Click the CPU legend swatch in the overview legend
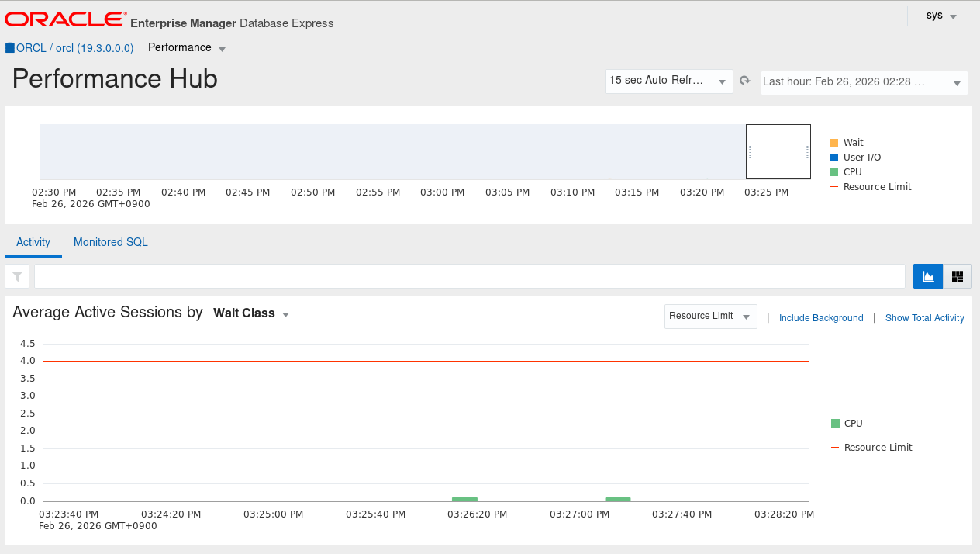Viewport: 980px width, 554px height. [x=834, y=172]
